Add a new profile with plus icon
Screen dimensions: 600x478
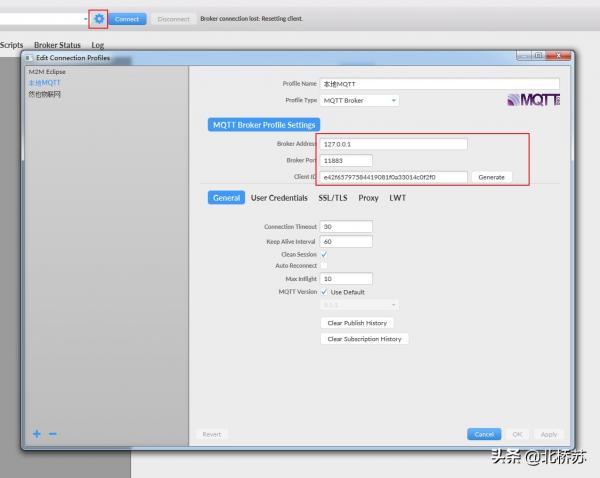[37, 434]
